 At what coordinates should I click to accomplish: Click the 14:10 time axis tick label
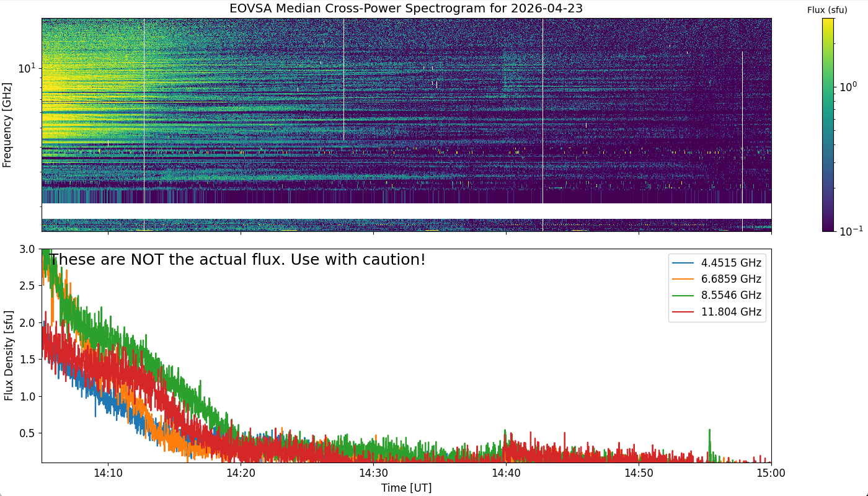pyautogui.click(x=108, y=474)
